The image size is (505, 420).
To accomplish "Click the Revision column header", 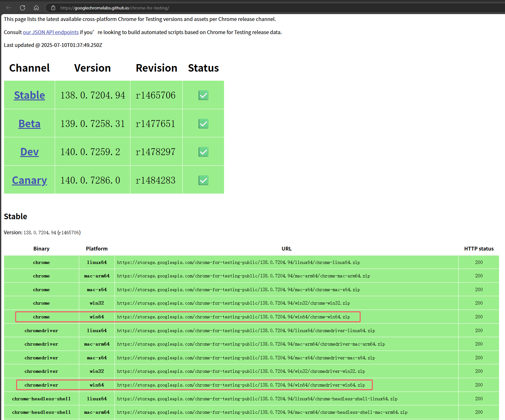I will (156, 68).
